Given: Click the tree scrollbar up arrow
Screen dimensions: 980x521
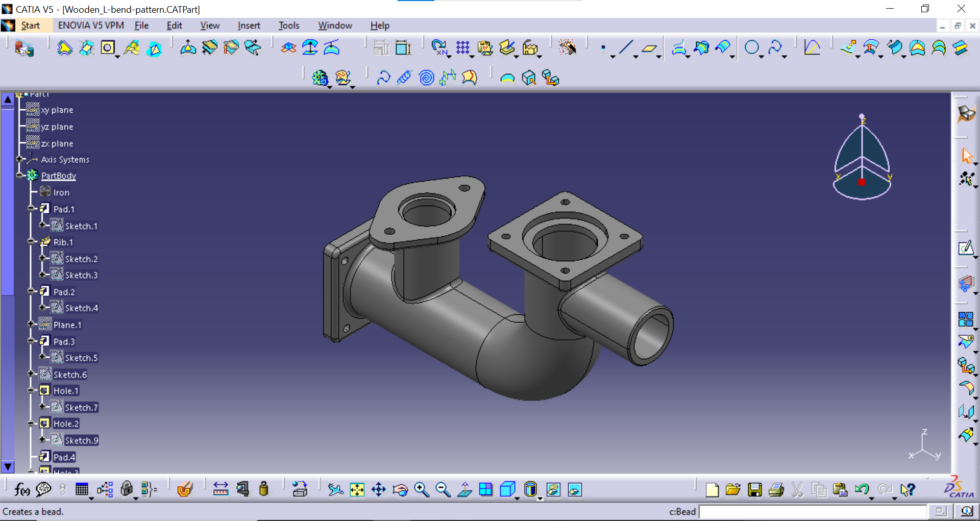Looking at the screenshot, I should tap(8, 100).
